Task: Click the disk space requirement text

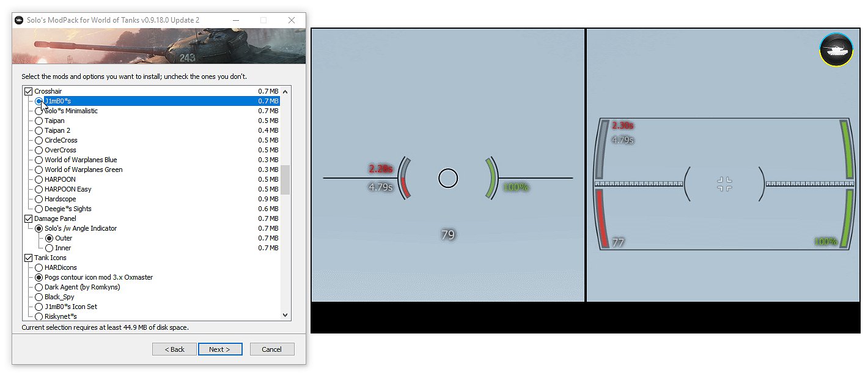Action: (x=105, y=327)
